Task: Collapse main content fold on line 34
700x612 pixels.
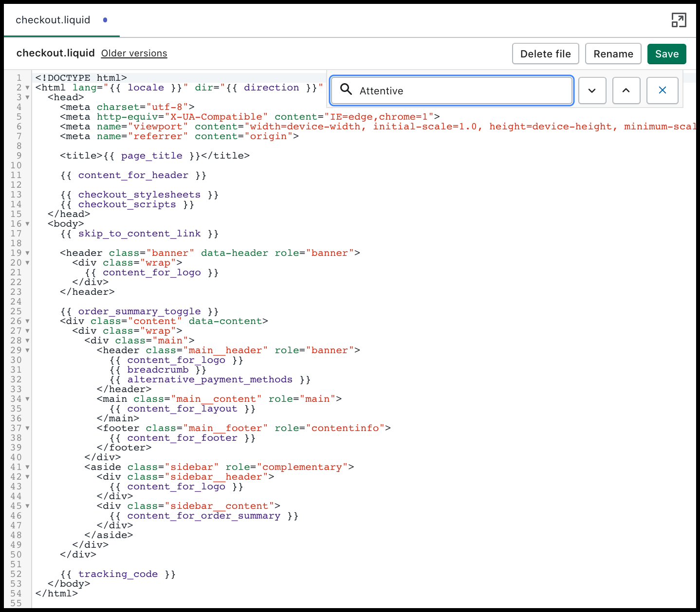Action: (x=27, y=399)
